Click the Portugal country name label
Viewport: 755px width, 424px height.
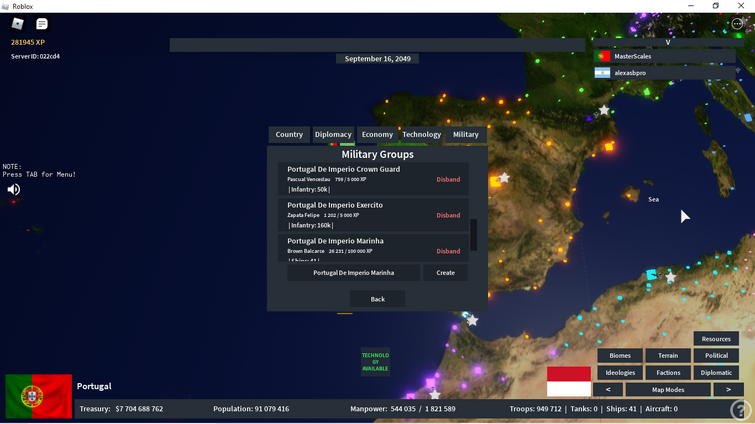[x=94, y=386]
